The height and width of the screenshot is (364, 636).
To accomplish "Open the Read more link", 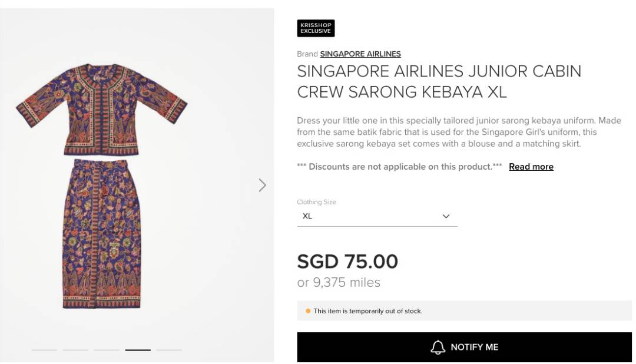I will coord(531,167).
